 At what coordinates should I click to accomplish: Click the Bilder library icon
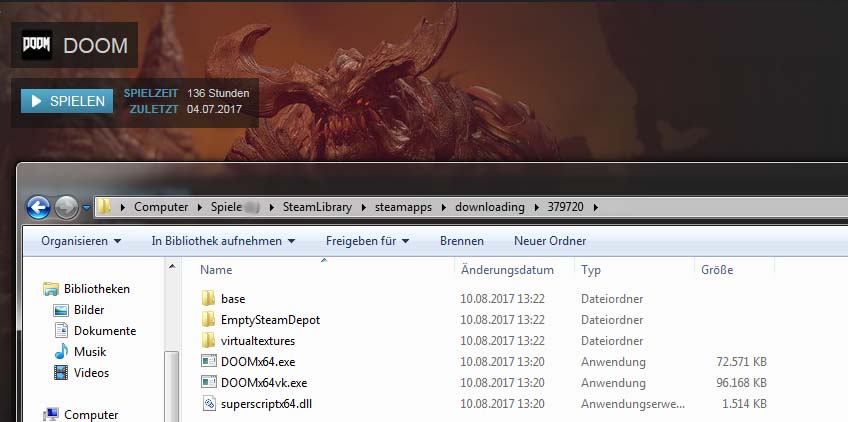pyautogui.click(x=61, y=310)
